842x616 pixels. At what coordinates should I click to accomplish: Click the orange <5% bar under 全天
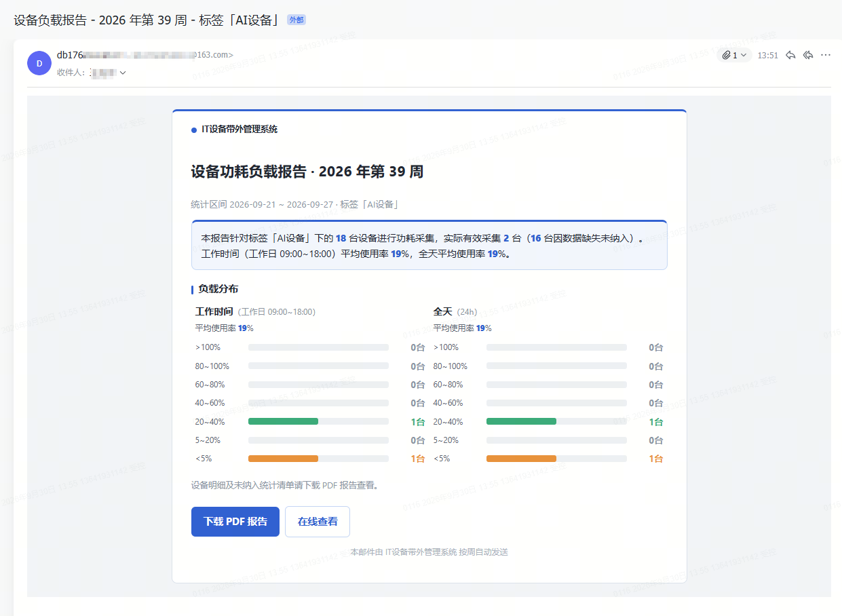tap(521, 459)
